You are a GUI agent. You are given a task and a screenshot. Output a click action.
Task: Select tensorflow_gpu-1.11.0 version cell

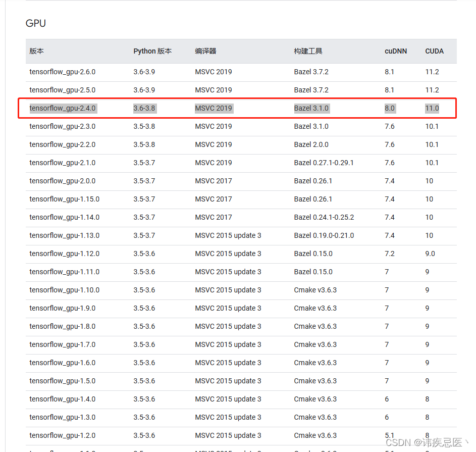64,272
